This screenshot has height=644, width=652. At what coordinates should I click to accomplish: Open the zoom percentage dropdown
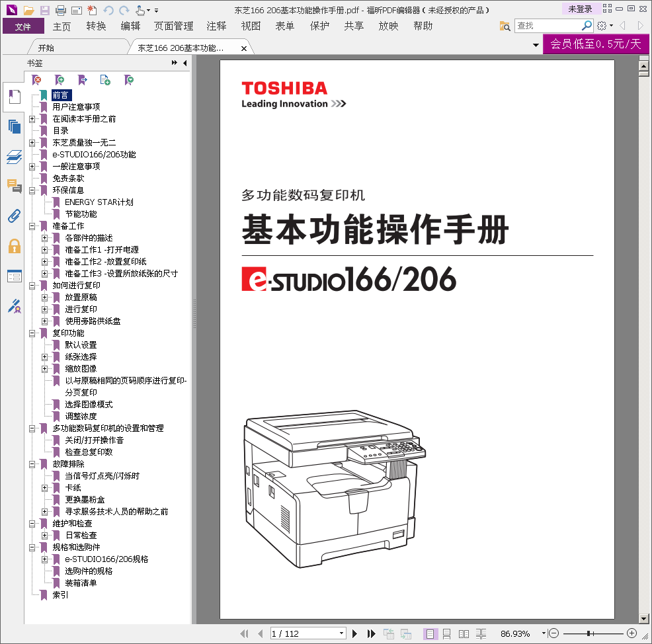[543, 633]
